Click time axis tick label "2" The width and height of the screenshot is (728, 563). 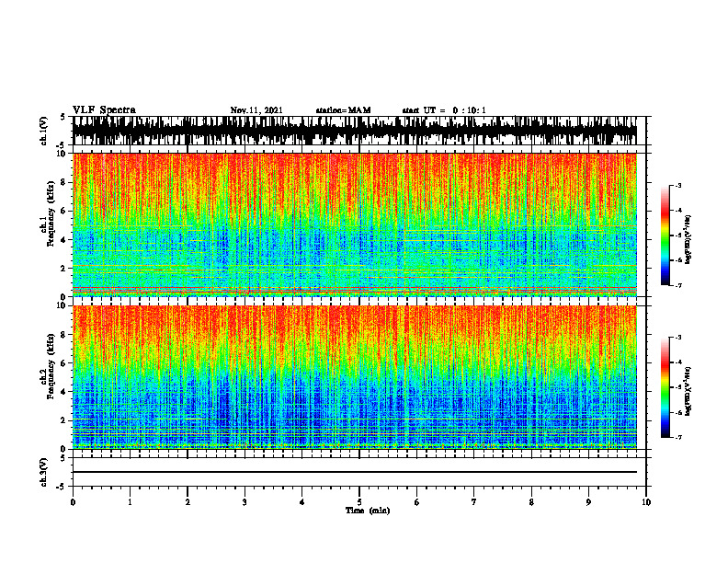(188, 502)
